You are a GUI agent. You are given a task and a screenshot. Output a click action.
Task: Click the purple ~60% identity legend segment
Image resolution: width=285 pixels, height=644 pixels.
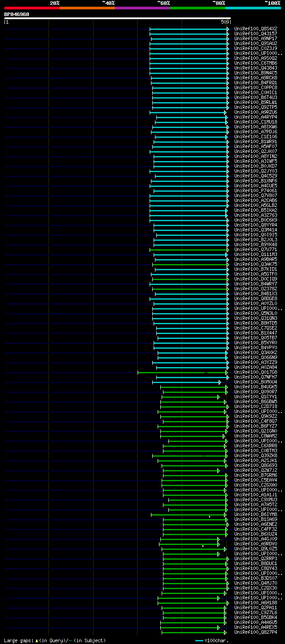[142, 8]
